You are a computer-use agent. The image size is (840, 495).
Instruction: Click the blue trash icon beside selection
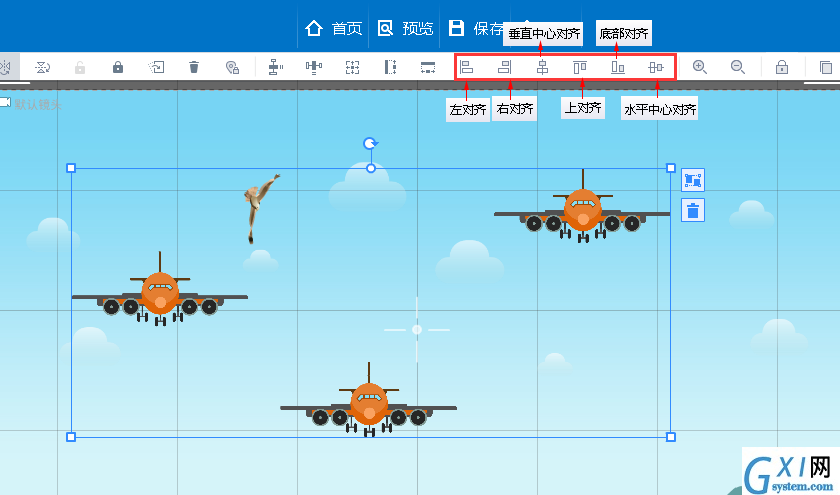pyautogui.click(x=693, y=210)
